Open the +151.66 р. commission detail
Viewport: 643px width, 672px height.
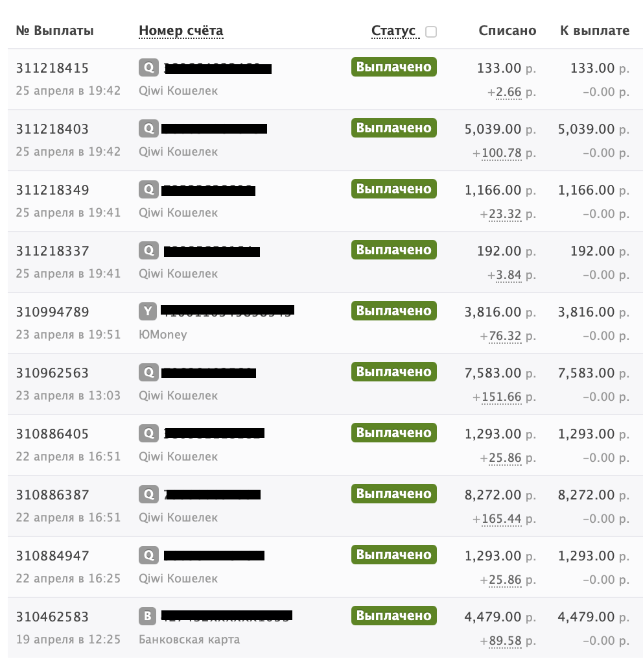[502, 397]
